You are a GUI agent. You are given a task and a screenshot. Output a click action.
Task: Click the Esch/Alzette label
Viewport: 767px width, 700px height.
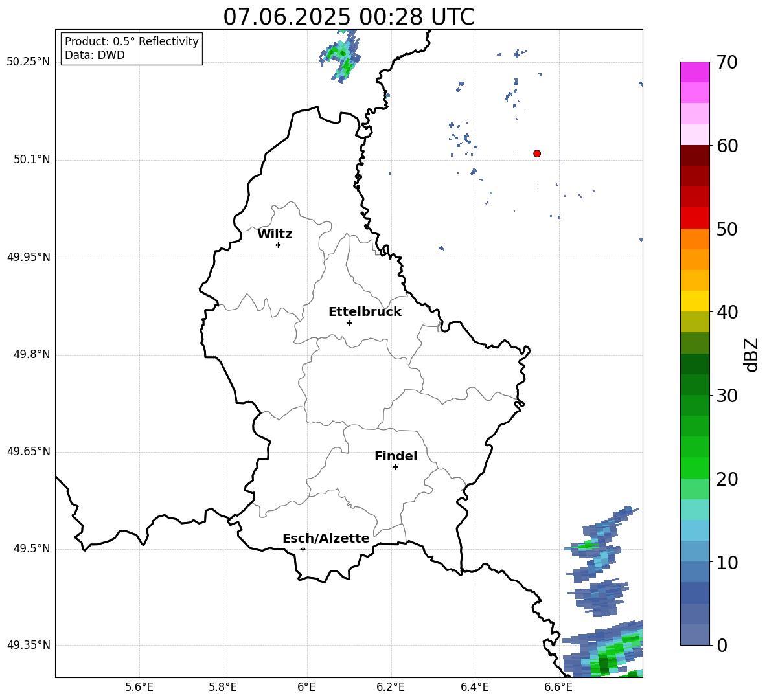coord(326,538)
